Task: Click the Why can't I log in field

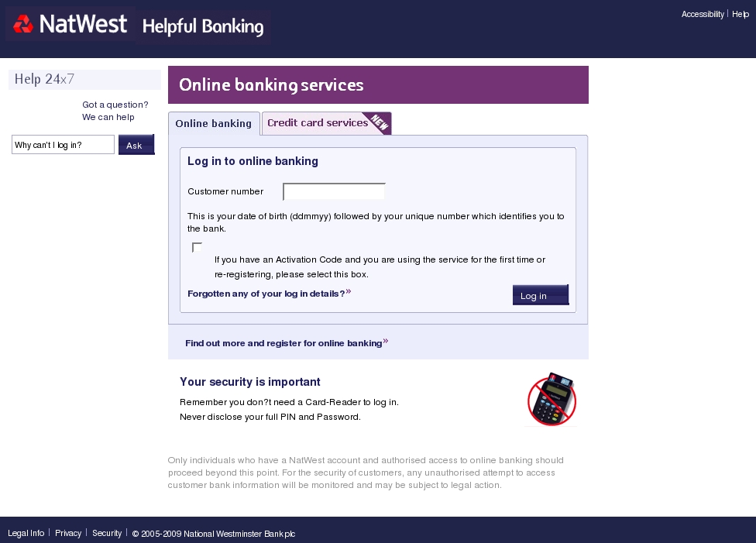Action: tap(64, 145)
